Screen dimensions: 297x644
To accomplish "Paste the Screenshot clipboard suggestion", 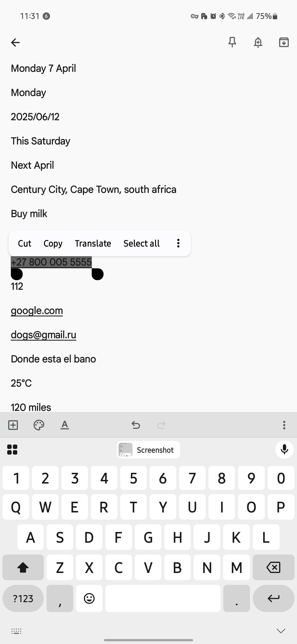I will [x=148, y=450].
